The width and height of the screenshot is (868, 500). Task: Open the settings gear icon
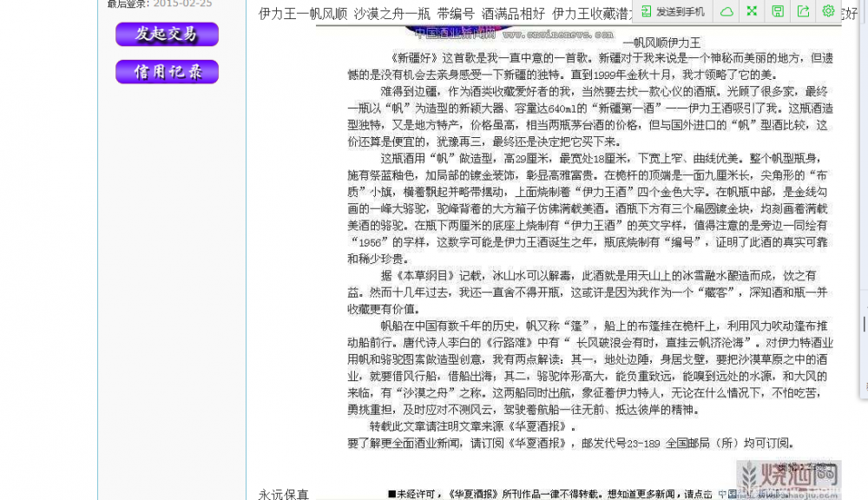pyautogui.click(x=828, y=11)
